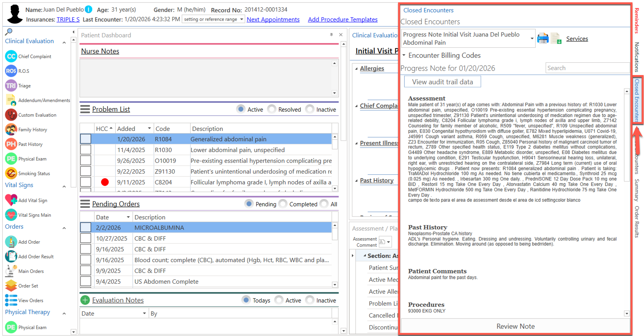This screenshot has width=644, height=336.
Task: Click the green plus next to Evaluation Notes
Action: (85, 300)
